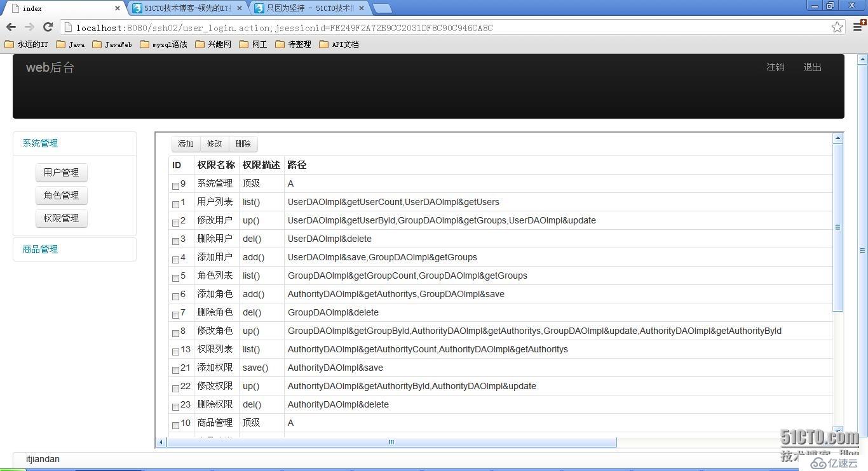
Task: Close the 51CTO技术博客 tab
Action: click(240, 8)
